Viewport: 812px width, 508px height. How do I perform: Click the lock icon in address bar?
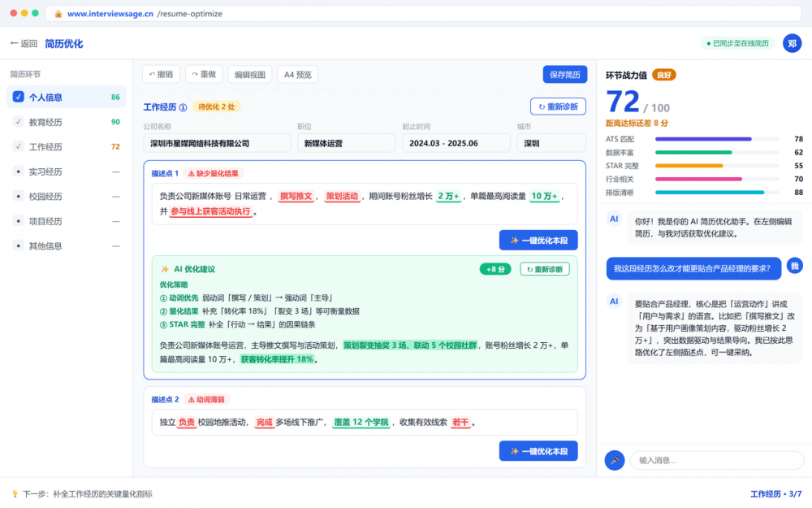[x=58, y=14]
